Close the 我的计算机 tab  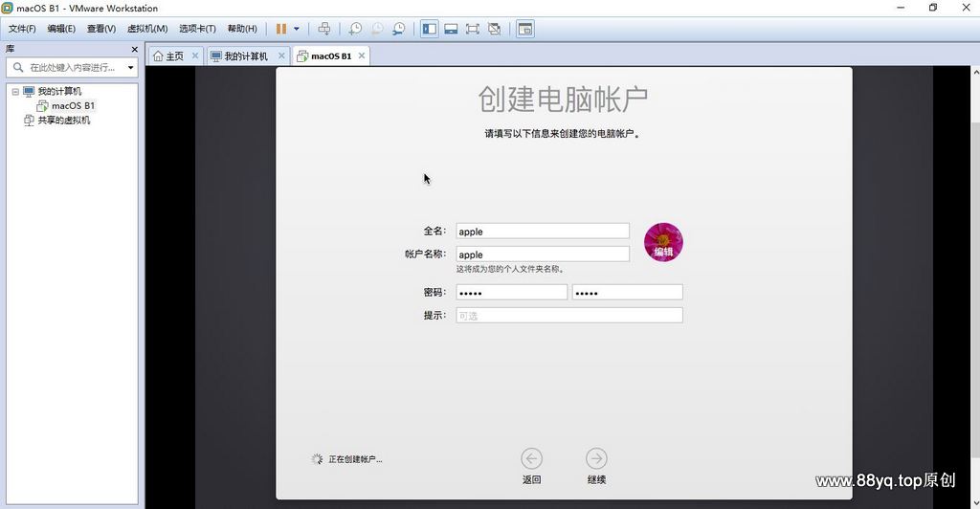pos(281,55)
